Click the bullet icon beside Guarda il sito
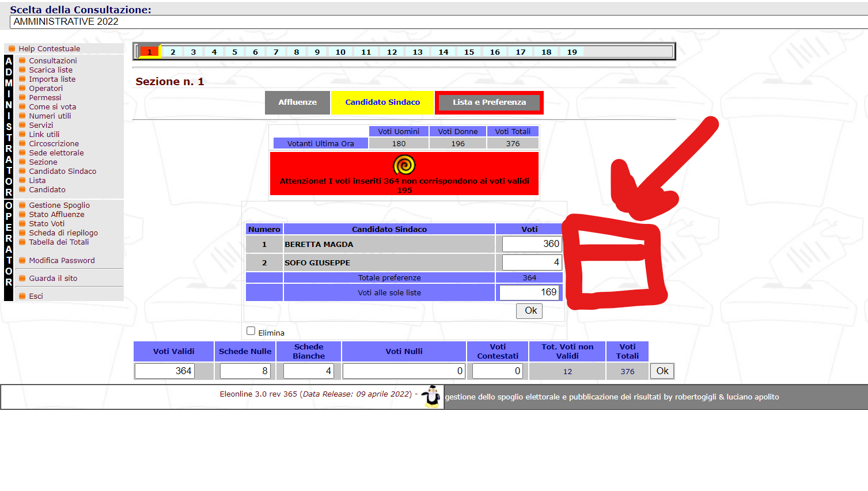Image resolution: width=868 pixels, height=491 pixels. pos(22,278)
